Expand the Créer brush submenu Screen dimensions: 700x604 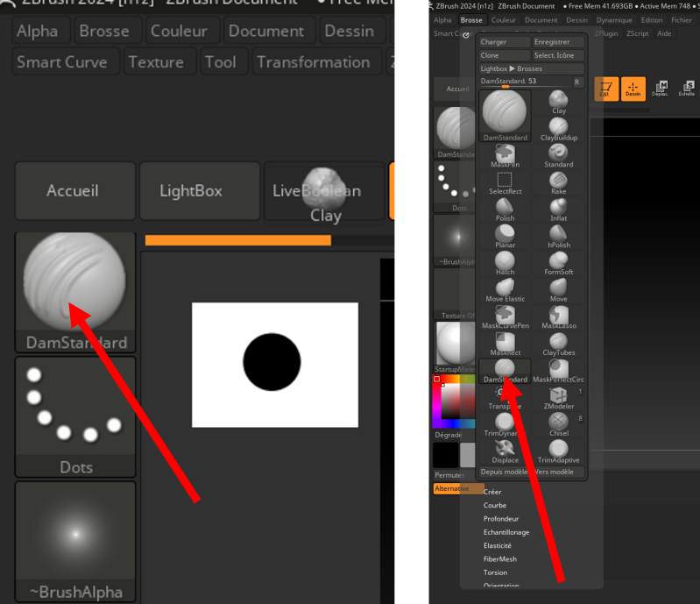tap(492, 492)
